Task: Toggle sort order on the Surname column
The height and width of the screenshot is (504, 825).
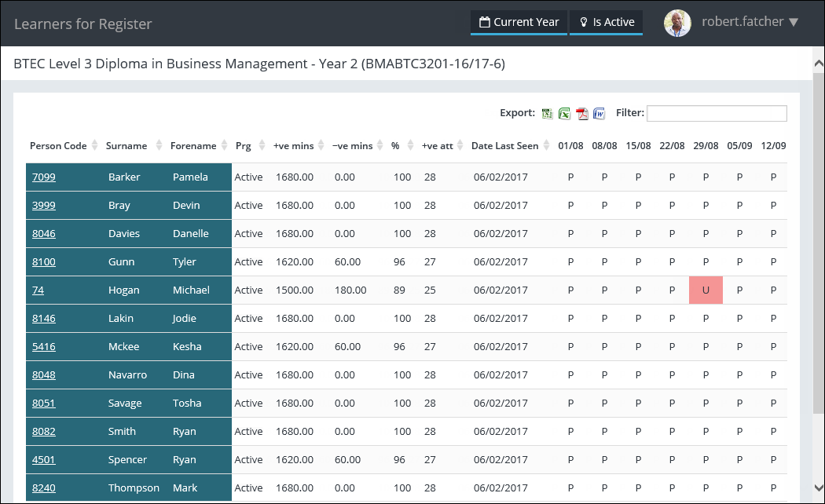Action: click(157, 145)
